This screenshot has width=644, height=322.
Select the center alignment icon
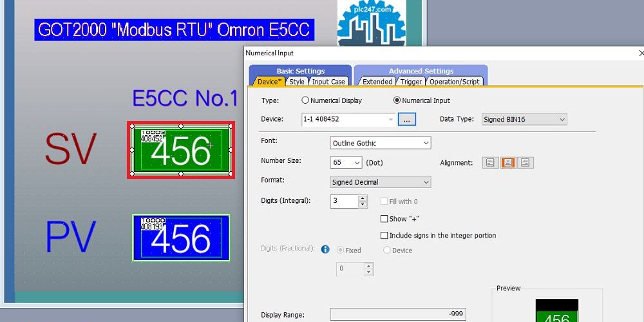pos(508,163)
